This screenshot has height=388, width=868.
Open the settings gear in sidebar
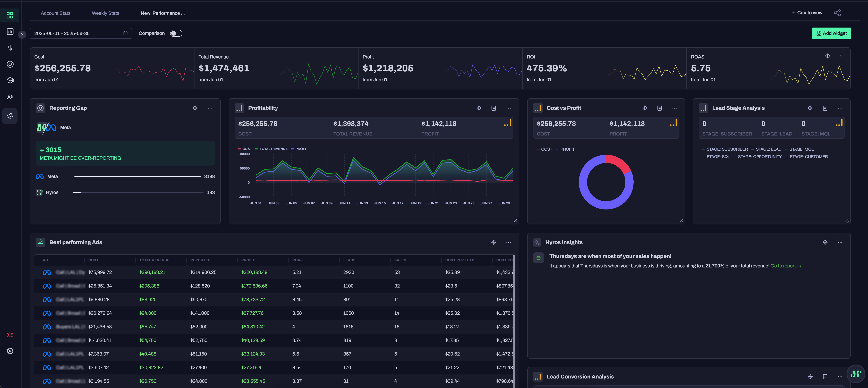10,351
